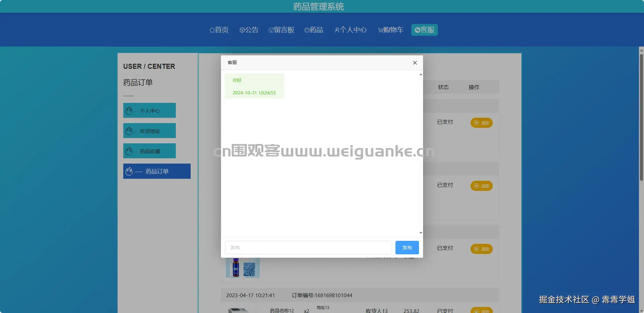Open the 留言板 message board
Image resolution: width=644 pixels, height=313 pixels.
click(x=281, y=30)
